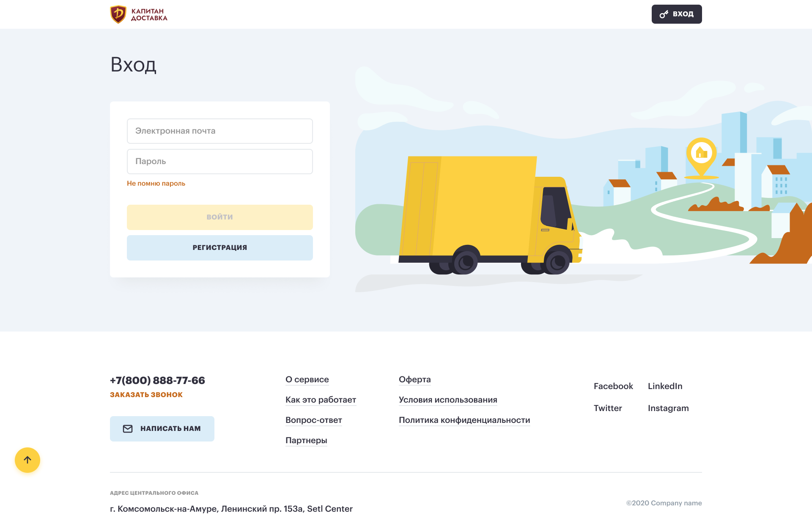Open Партнеры footer link
The width and height of the screenshot is (812, 532).
click(306, 440)
